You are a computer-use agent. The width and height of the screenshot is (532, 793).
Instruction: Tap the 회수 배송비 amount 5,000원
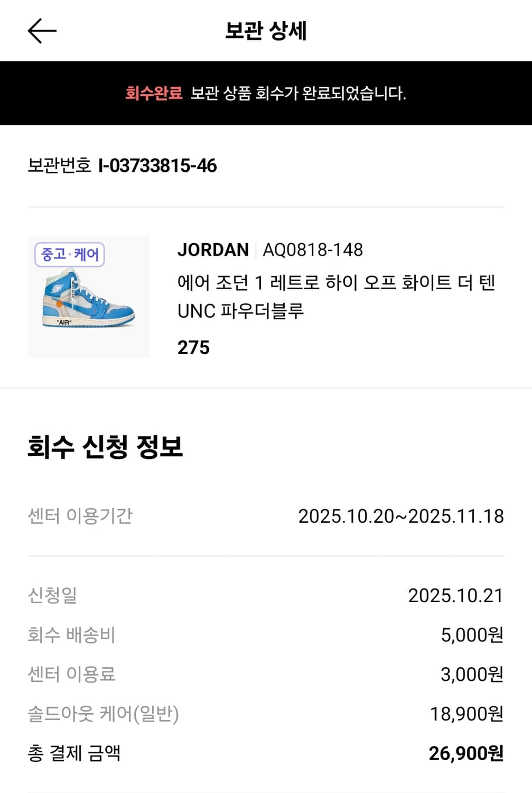point(472,634)
